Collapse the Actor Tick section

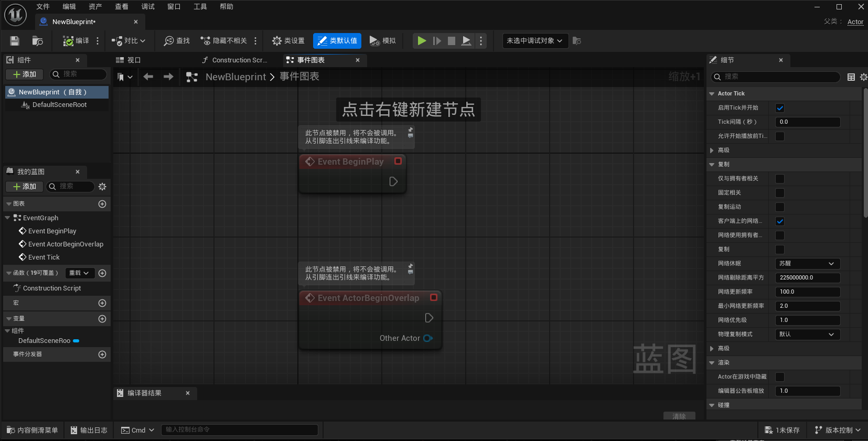[x=712, y=94]
